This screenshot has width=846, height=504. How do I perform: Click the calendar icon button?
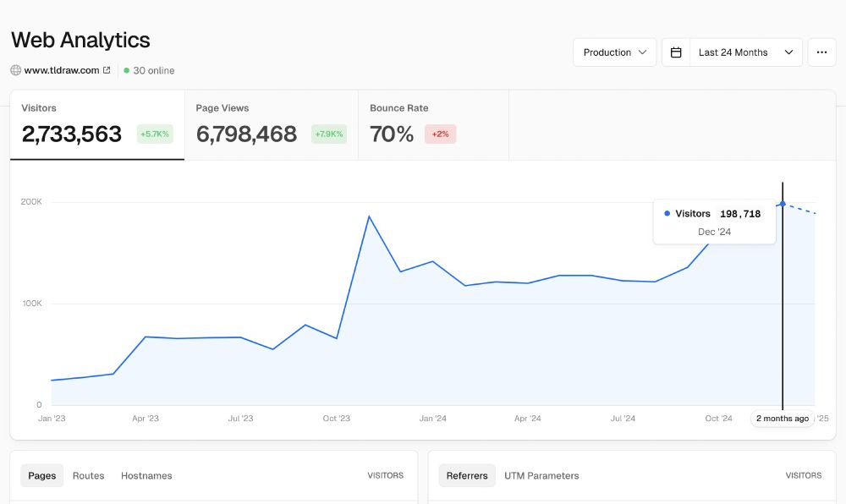676,52
